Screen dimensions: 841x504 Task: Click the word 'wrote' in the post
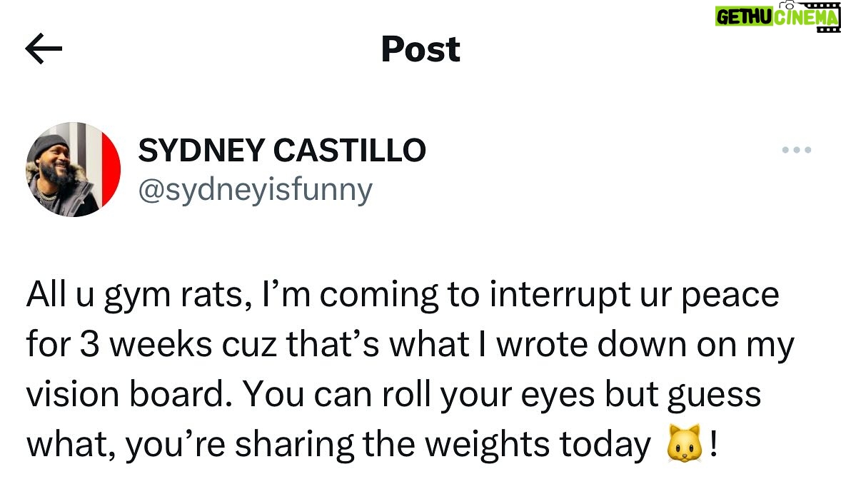point(541,345)
